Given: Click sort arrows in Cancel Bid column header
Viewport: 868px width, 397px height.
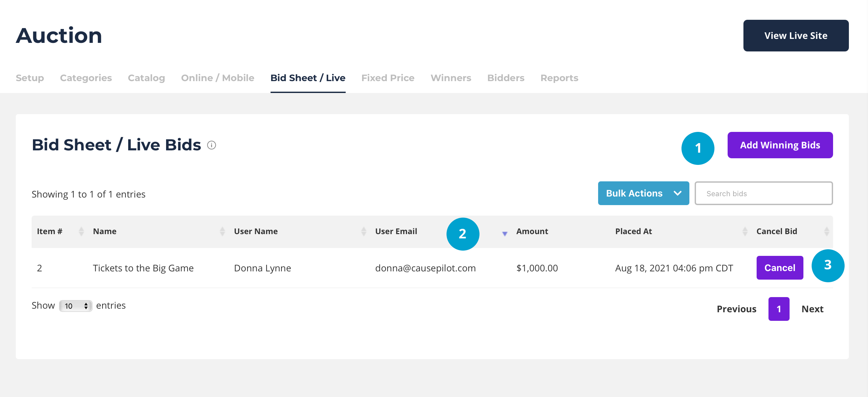Looking at the screenshot, I should pyautogui.click(x=826, y=231).
